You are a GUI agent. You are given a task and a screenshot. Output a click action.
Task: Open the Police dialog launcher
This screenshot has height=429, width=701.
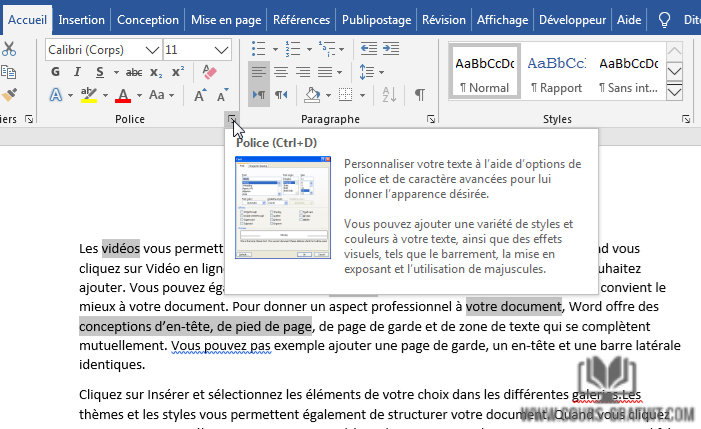point(232,119)
